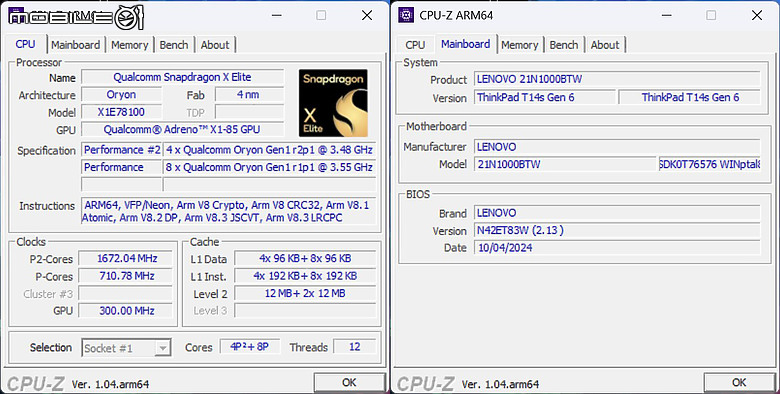Click the Name field Qualcomm Snapdragon X Elite
The height and width of the screenshot is (394, 780).
(x=183, y=77)
